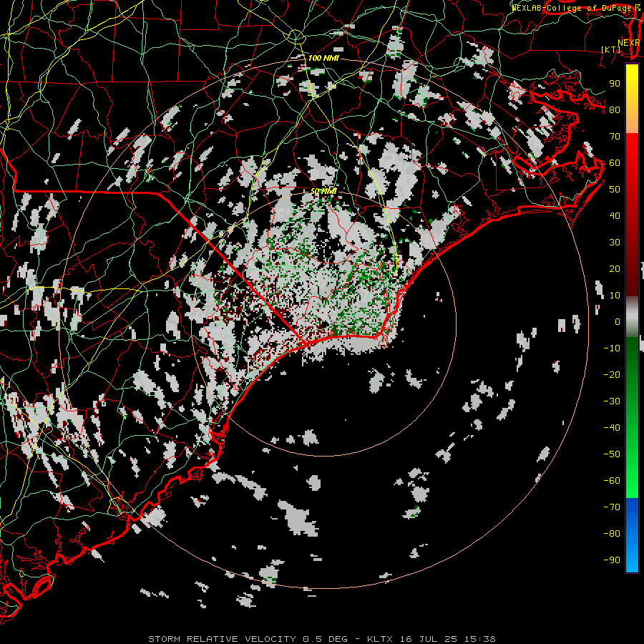The image size is (644, 644).
Task: Click the 40 value on the velocity scale
Action: tap(615, 215)
